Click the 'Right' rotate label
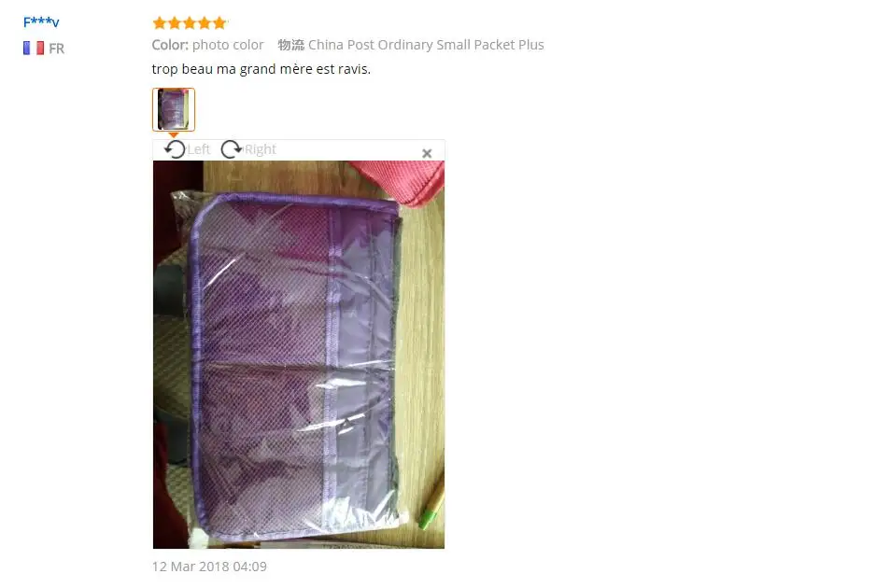The image size is (876, 588). pyautogui.click(x=261, y=149)
